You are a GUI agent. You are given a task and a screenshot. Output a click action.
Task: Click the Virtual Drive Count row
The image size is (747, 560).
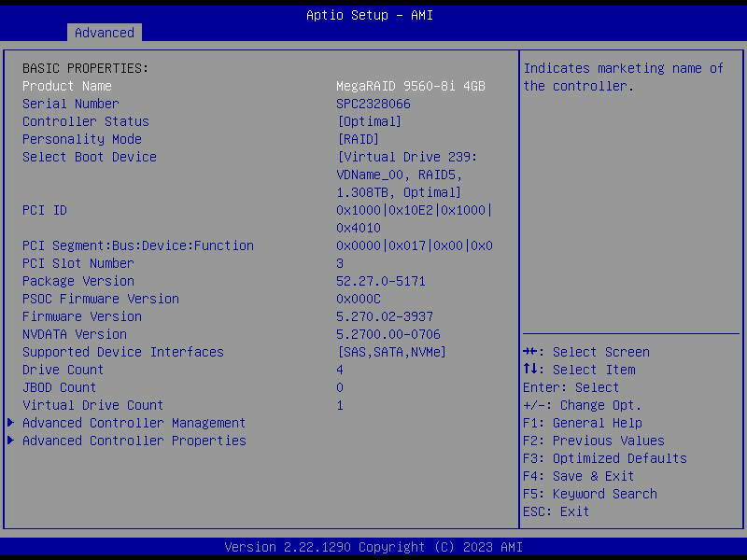pyautogui.click(x=92, y=405)
